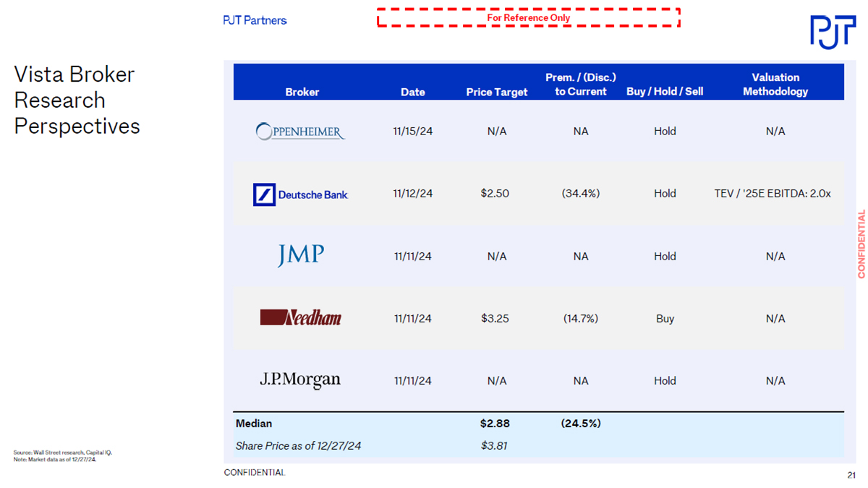
Task: Click the Needham N/A valuation methodology
Action: [x=775, y=318]
